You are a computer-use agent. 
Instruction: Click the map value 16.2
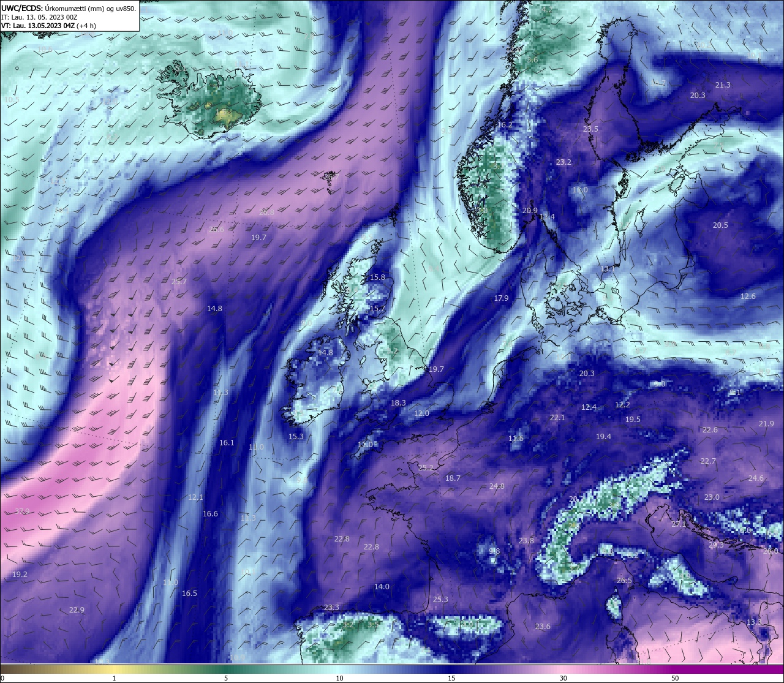(x=505, y=125)
